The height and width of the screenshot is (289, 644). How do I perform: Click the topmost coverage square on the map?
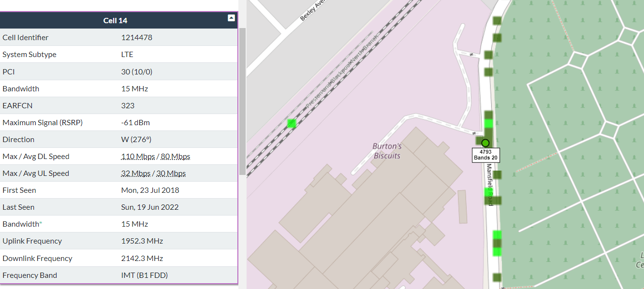[x=496, y=21]
